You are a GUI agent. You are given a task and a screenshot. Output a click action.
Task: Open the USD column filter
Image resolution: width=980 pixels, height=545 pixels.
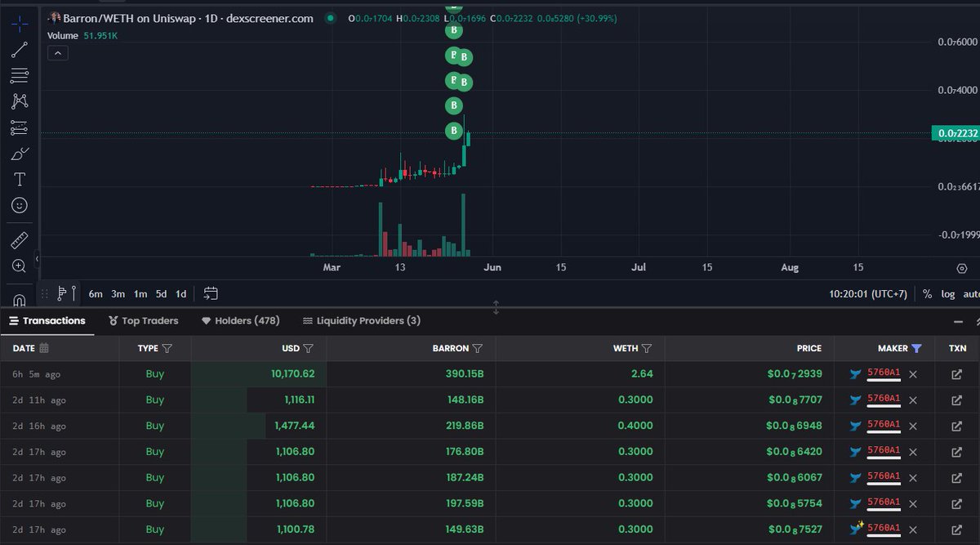309,348
